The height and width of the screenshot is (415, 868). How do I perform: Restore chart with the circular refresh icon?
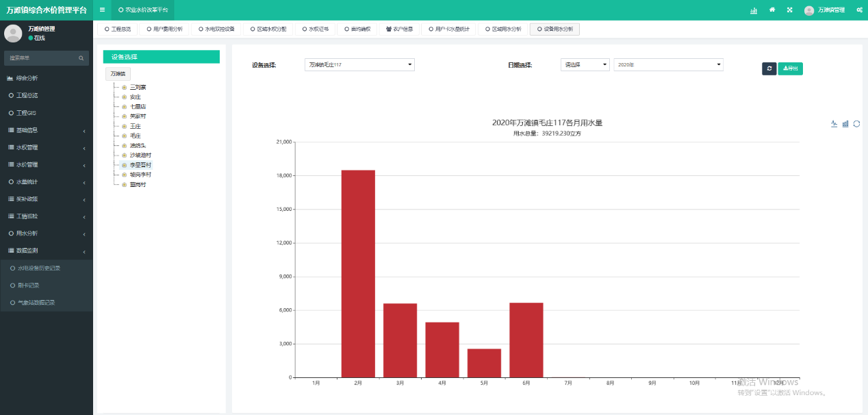point(856,124)
